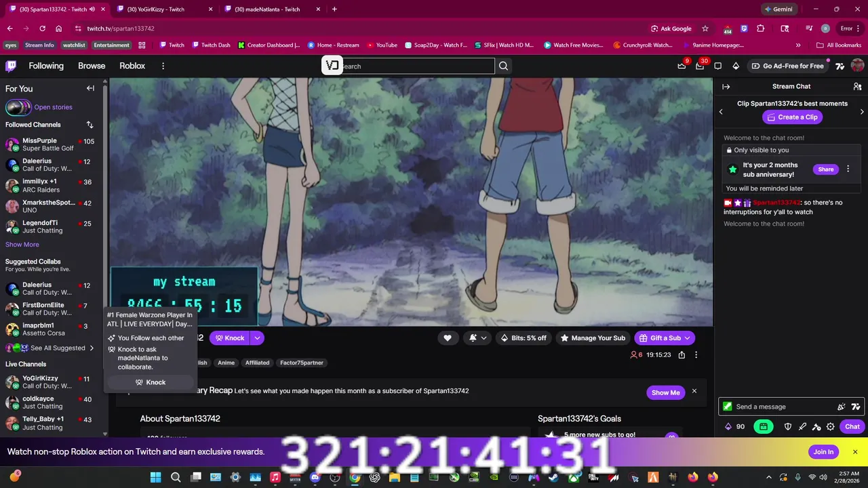This screenshot has height=488, width=868.
Task: Open Get Bits icon in top nav
Action: point(736,66)
